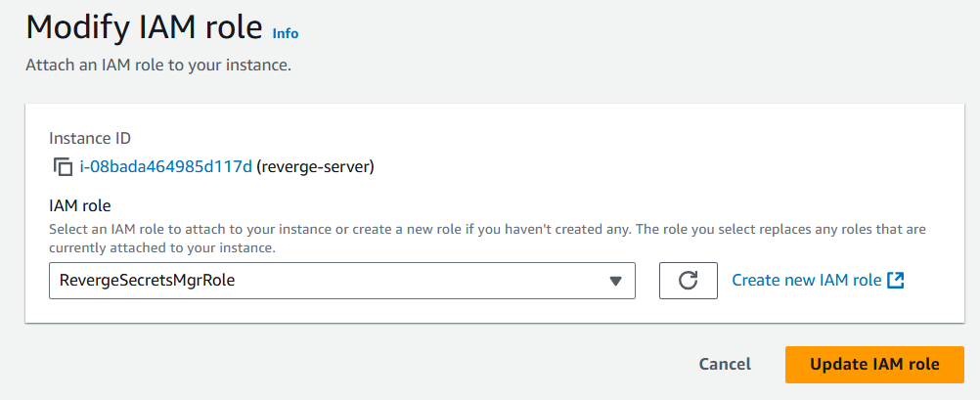The width and height of the screenshot is (980, 400).
Task: Refresh the IAM role list
Action: click(689, 281)
